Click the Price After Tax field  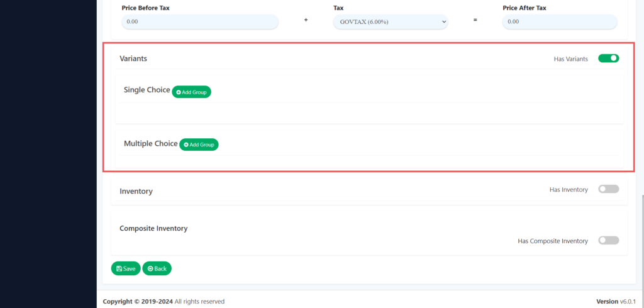coord(559,22)
